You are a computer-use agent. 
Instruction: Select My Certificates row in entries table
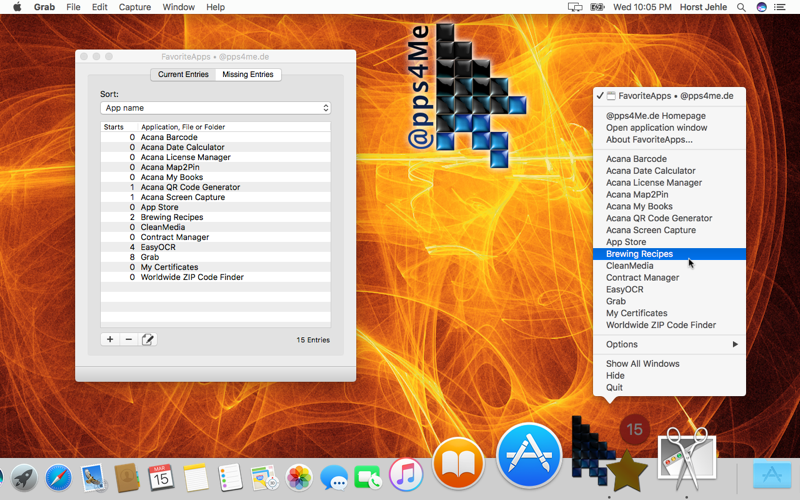pos(215,267)
